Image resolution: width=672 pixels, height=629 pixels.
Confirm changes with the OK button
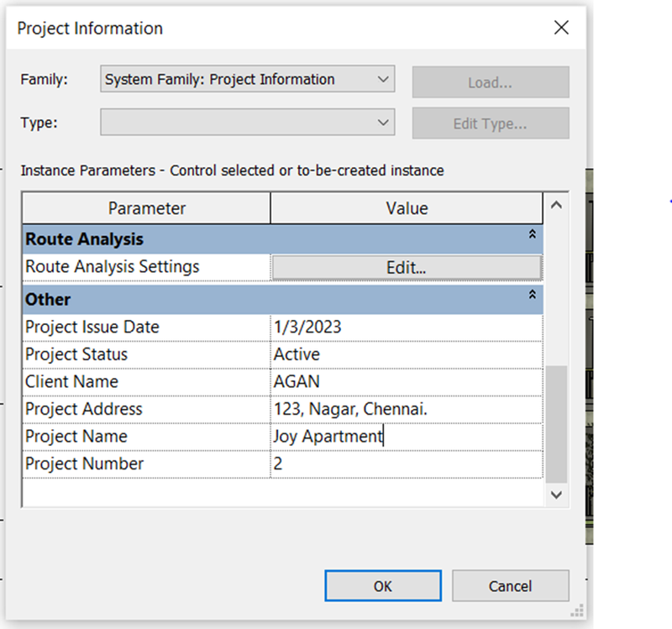click(x=383, y=585)
